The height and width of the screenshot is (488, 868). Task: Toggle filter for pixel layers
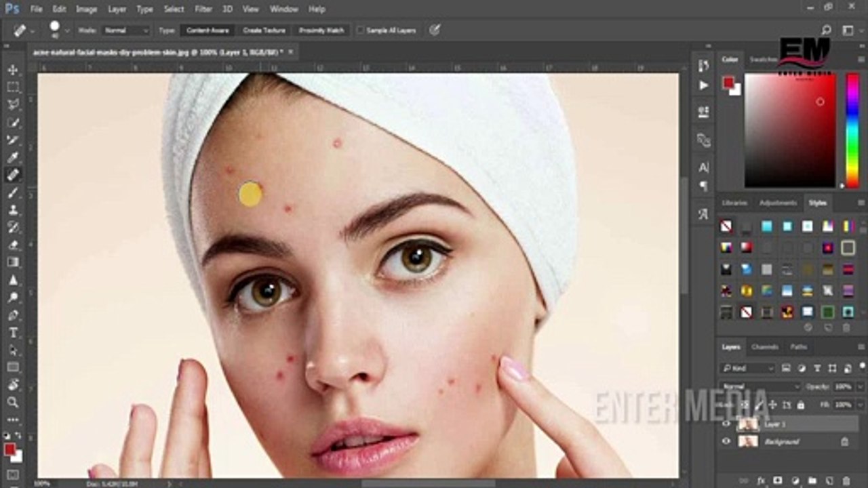(786, 368)
